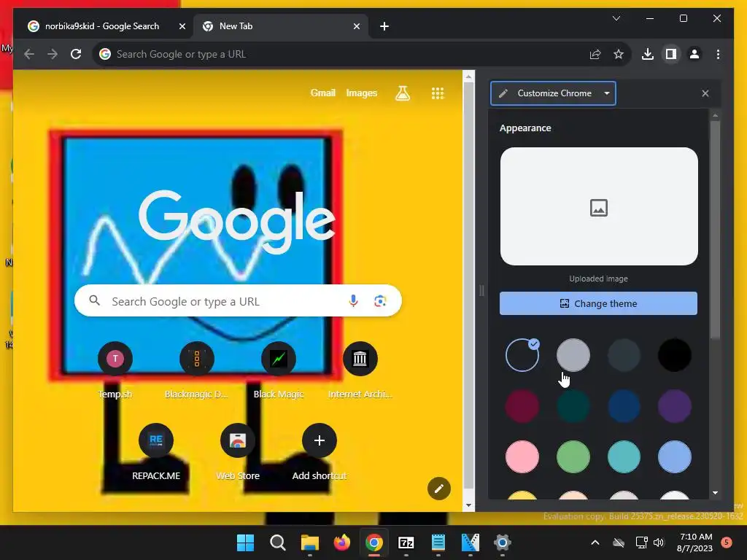Search by image with Google Lens
Viewport: 747px width, 560px height.
coord(380,301)
